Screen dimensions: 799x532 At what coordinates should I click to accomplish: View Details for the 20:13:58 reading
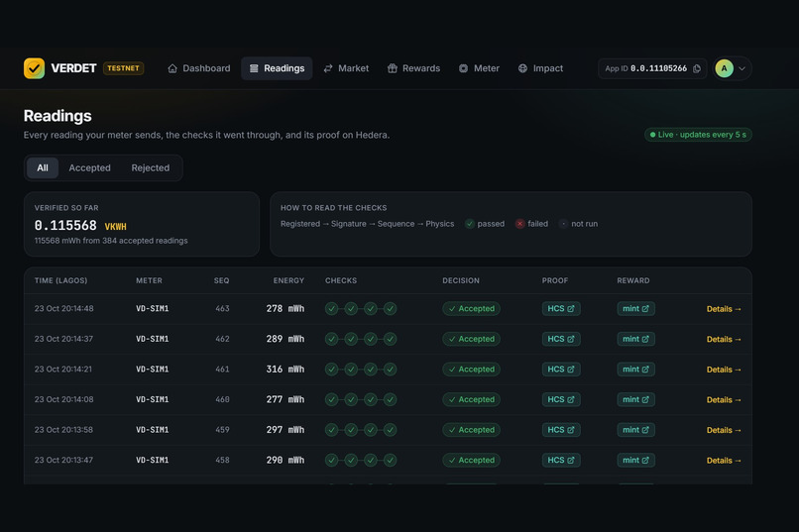click(x=724, y=430)
